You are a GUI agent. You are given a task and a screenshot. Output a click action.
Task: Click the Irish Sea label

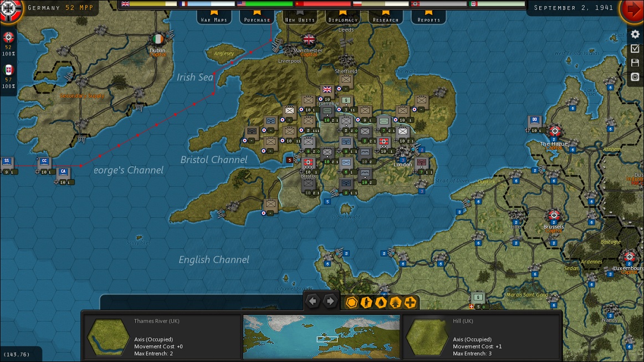click(x=195, y=77)
